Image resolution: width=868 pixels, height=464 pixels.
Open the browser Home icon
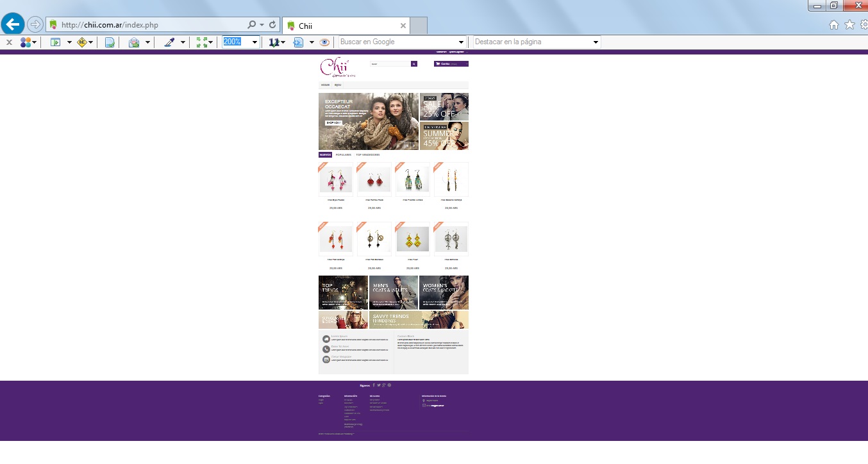click(834, 25)
